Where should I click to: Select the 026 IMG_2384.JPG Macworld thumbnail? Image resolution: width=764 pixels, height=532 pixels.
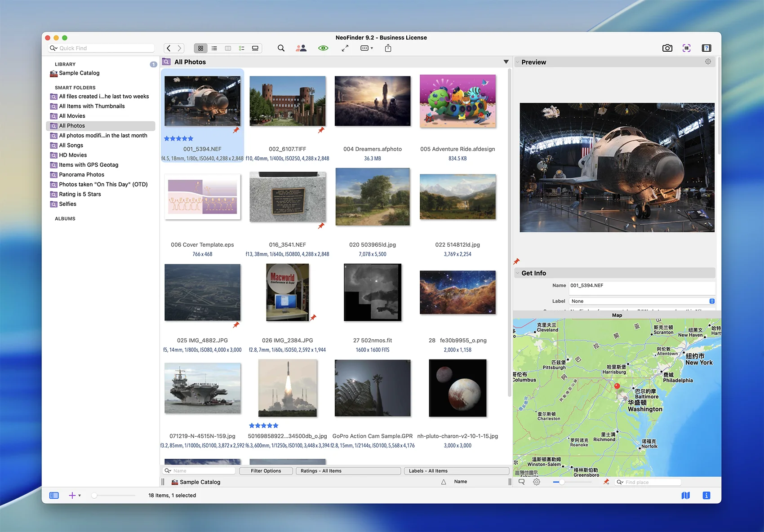[288, 292]
